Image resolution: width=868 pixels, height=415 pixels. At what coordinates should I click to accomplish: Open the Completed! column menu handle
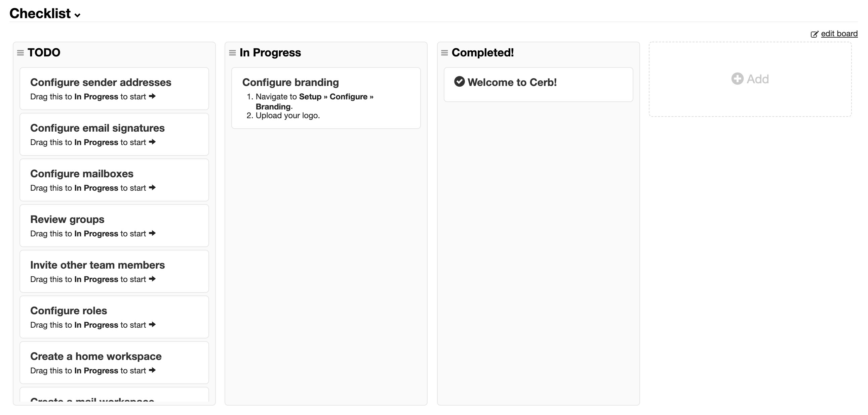(444, 53)
